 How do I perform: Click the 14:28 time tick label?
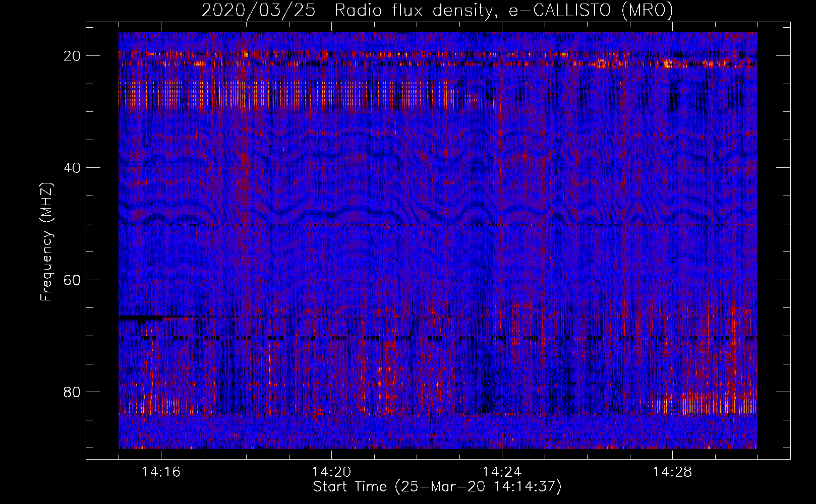coord(672,472)
